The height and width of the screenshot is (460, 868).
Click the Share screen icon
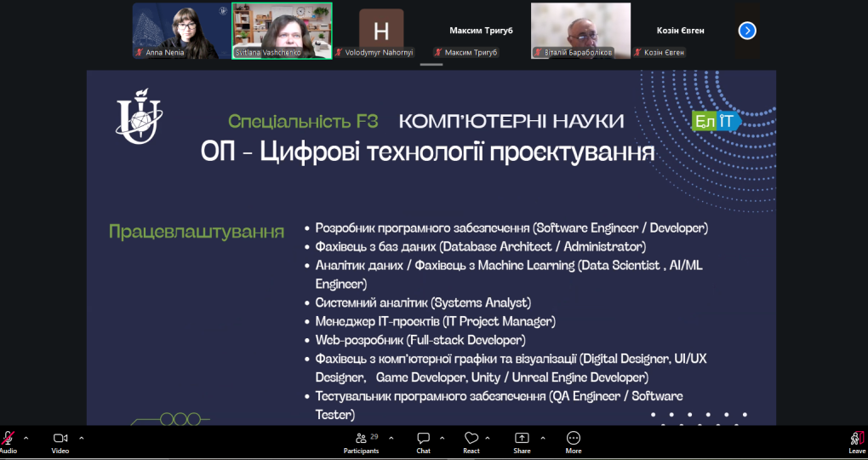(x=522, y=440)
